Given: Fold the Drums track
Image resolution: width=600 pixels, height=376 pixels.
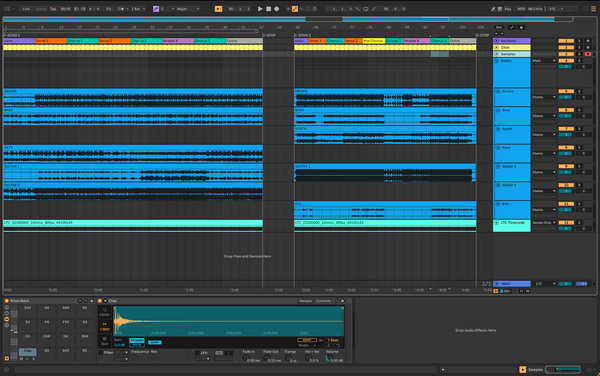Looking at the screenshot, I should 498,91.
